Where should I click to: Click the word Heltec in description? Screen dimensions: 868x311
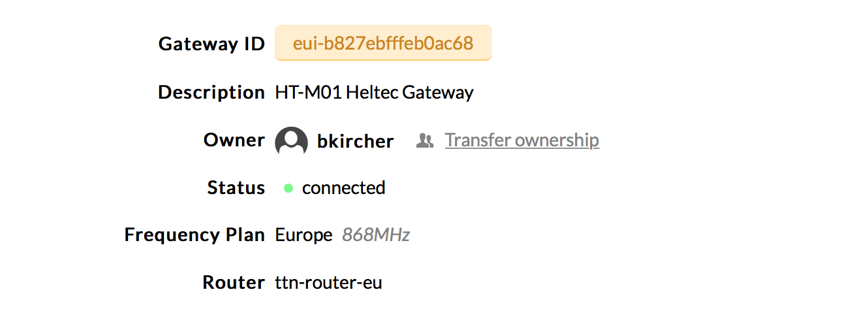pos(372,92)
